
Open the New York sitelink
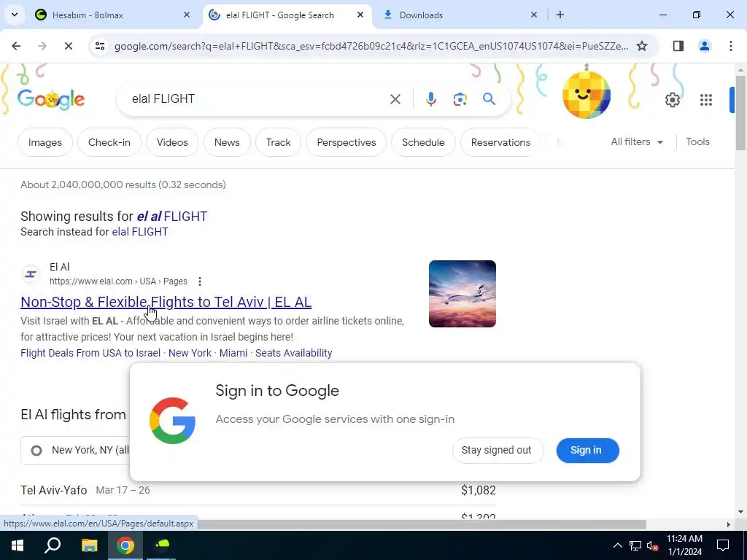point(190,353)
